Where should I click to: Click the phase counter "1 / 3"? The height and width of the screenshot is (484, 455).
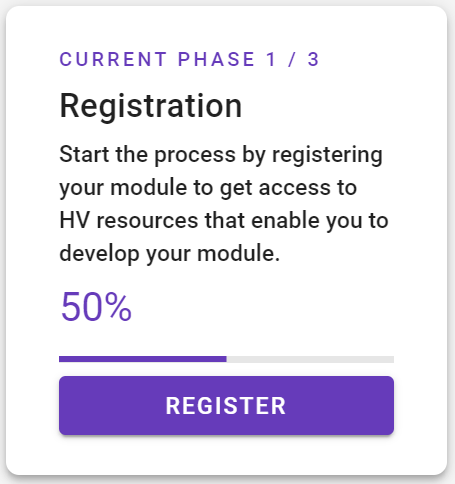tap(293, 60)
